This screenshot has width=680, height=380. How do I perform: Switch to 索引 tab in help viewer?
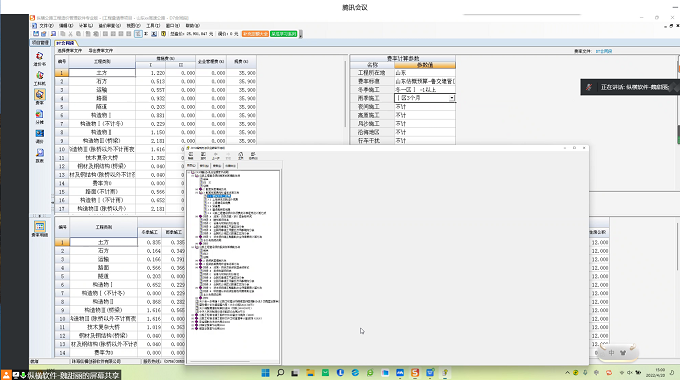204,166
